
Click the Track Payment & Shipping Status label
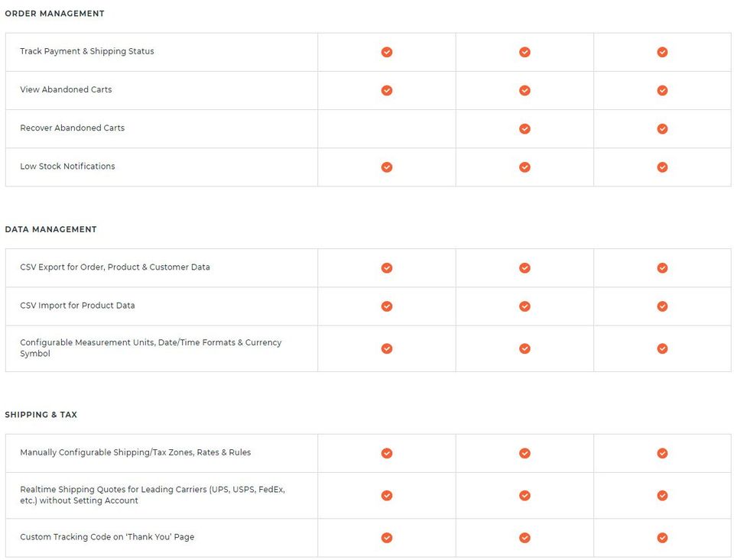(87, 51)
